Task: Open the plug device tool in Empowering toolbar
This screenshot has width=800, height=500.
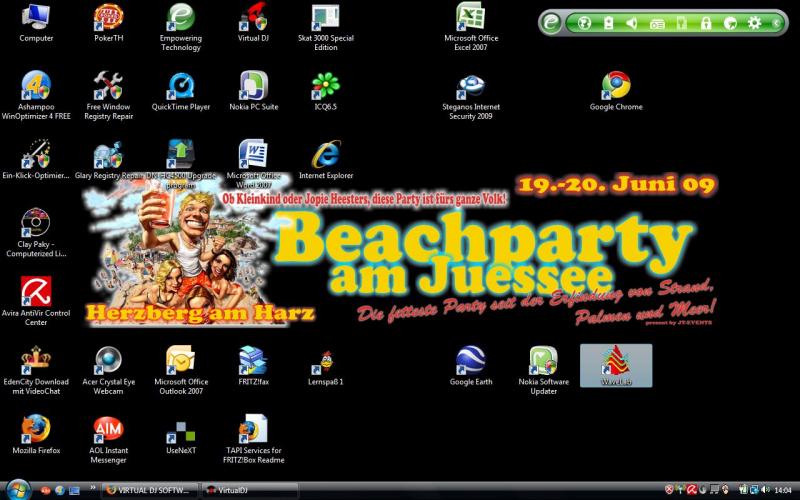Action: pos(681,23)
